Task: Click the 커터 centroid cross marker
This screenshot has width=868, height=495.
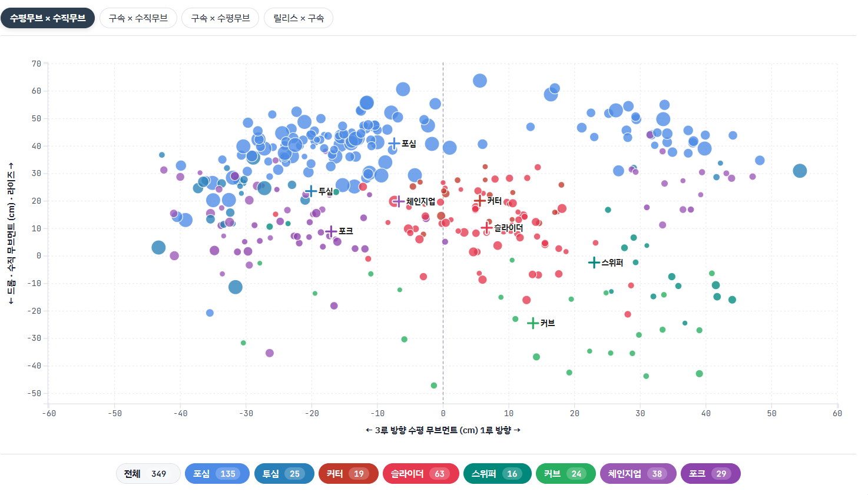Action: (480, 201)
